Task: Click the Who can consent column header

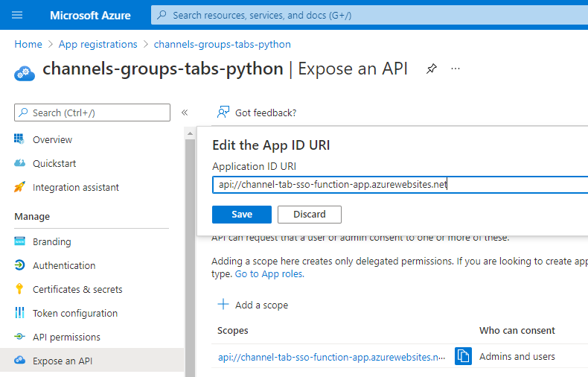Action: 517,331
